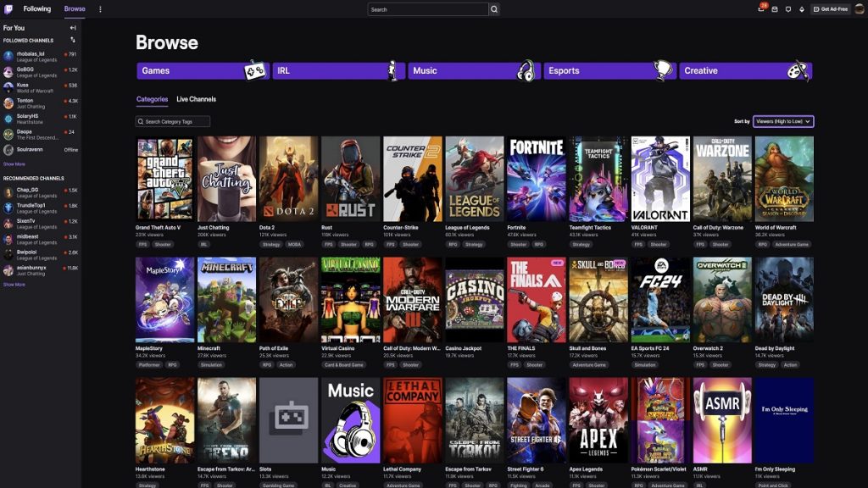Sort followed channels with the sort icon

pyautogui.click(x=73, y=40)
